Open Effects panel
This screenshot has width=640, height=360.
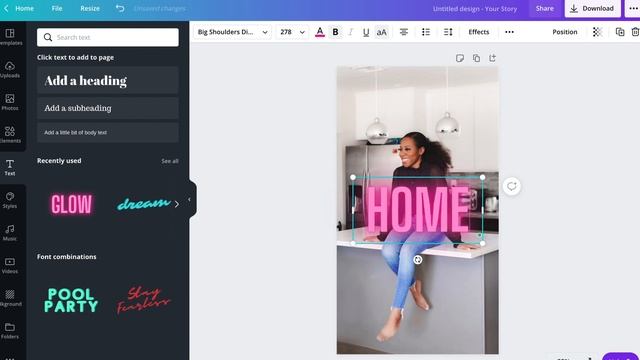pyautogui.click(x=478, y=32)
